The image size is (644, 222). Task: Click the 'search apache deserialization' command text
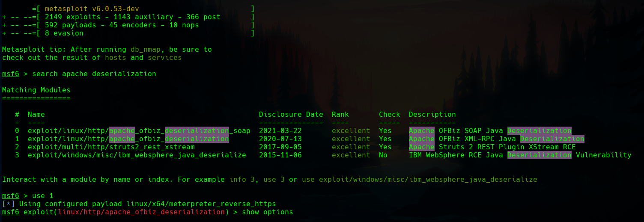[94, 74]
